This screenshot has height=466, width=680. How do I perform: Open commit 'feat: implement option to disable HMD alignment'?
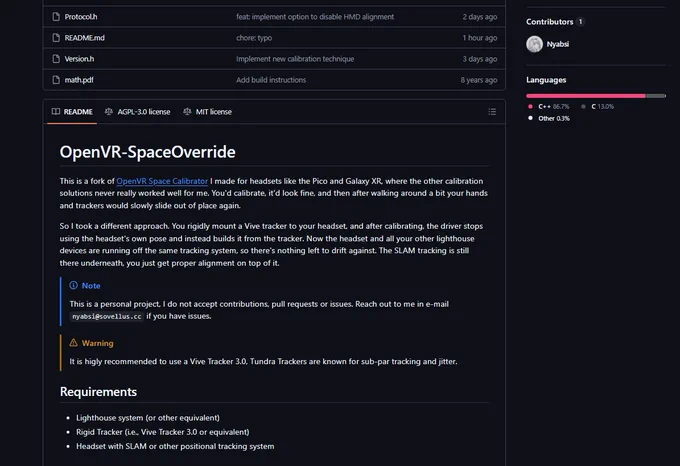point(315,17)
